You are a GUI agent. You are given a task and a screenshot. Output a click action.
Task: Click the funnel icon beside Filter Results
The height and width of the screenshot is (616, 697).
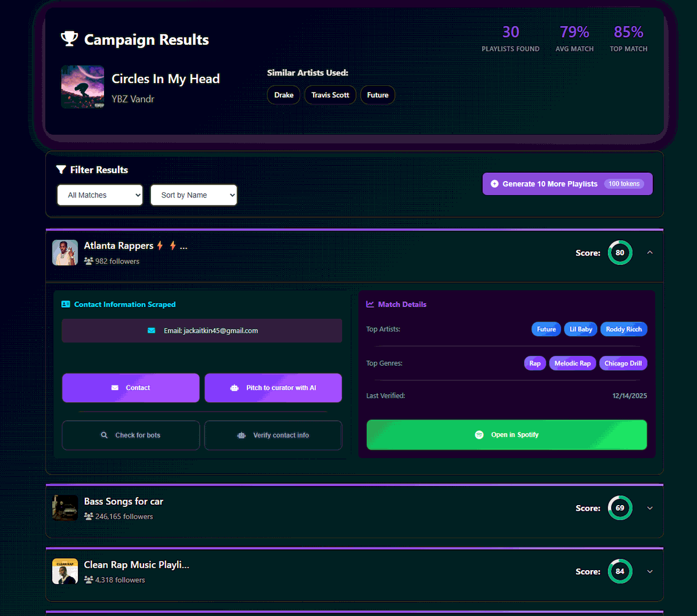coord(61,170)
